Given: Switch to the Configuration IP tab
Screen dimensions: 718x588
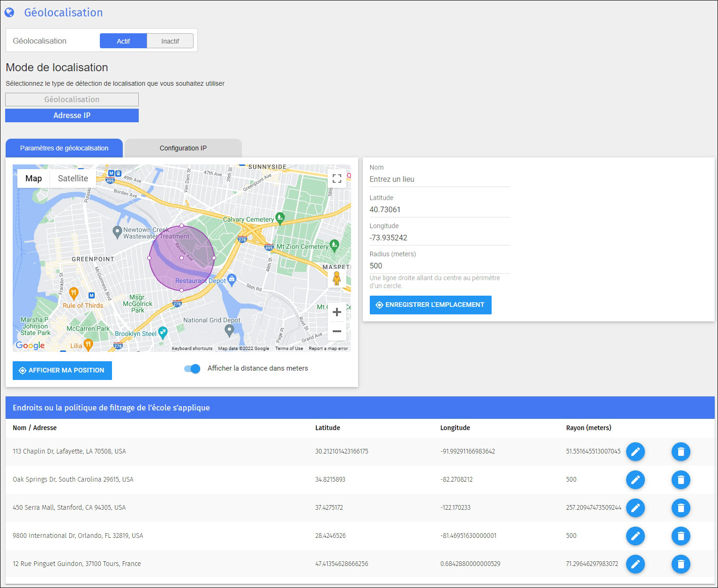Looking at the screenshot, I should tap(183, 148).
